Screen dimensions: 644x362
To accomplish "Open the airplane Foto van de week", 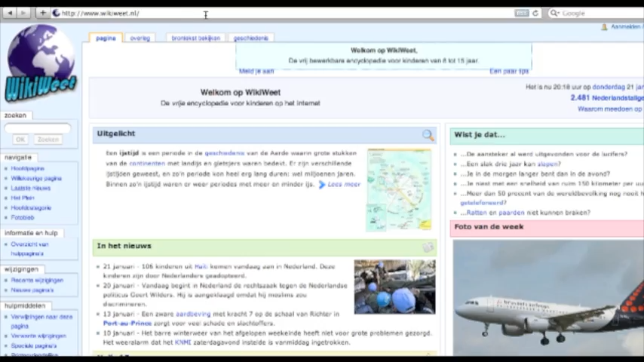I will (548, 298).
